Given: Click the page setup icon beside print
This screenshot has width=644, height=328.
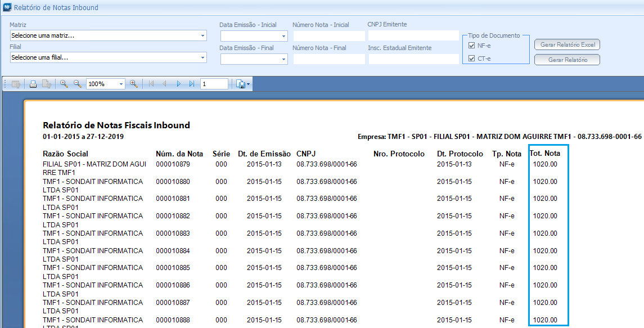Looking at the screenshot, I should (x=47, y=84).
